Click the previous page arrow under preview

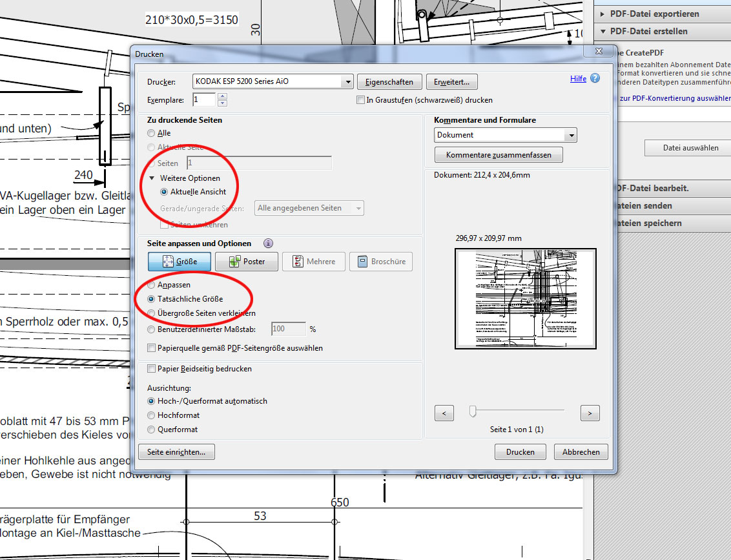tap(444, 413)
